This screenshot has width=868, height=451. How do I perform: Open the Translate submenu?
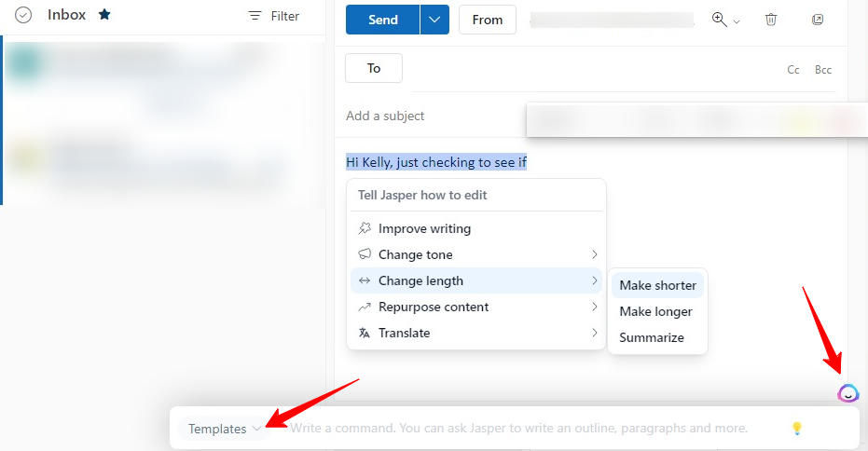(476, 333)
